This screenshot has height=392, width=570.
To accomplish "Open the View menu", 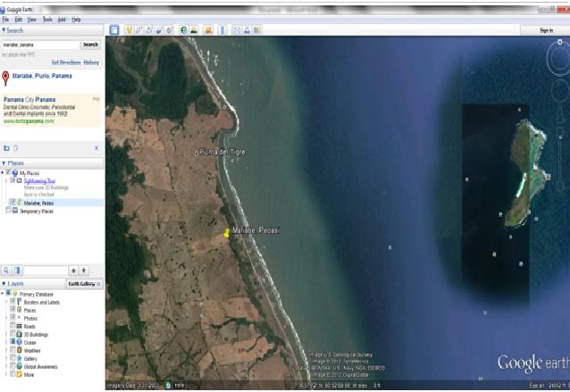I will pos(31,19).
